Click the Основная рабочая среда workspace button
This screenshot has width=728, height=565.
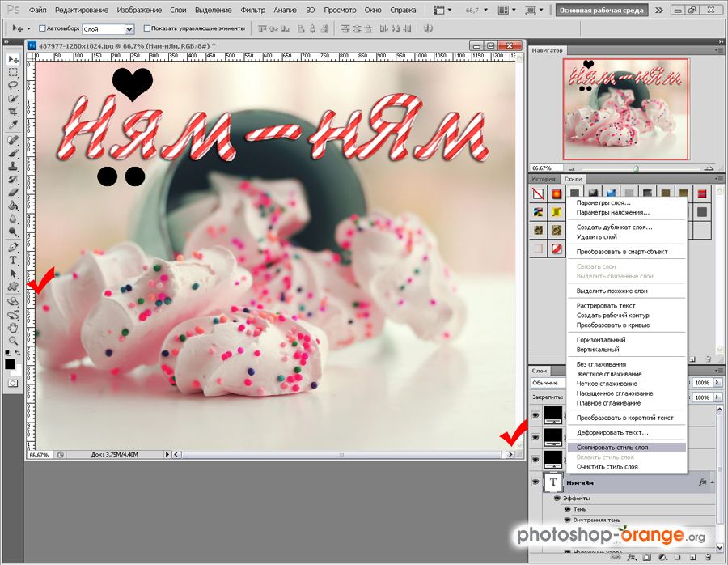click(x=601, y=10)
